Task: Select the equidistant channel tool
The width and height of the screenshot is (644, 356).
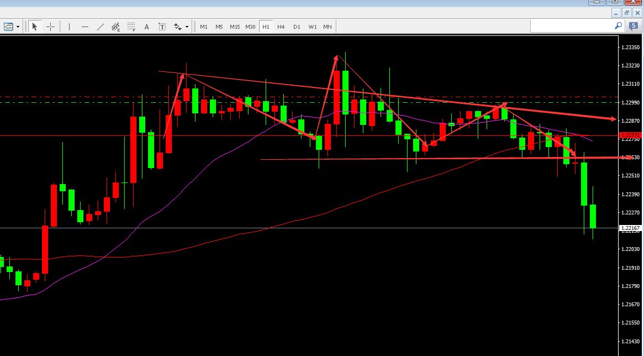Action: (116, 27)
